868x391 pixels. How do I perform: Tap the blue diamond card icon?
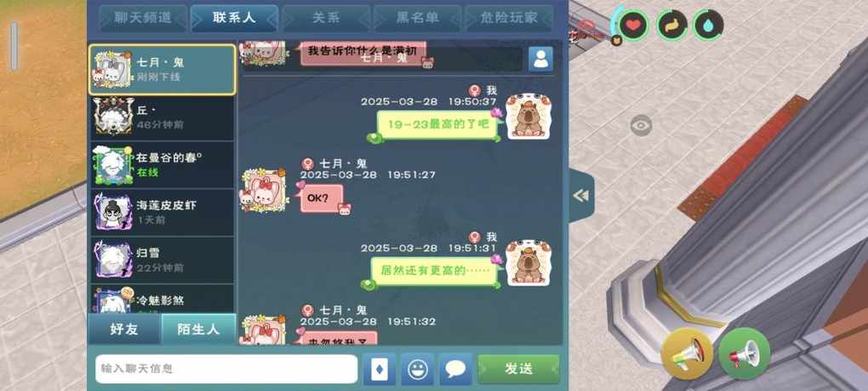(x=380, y=369)
